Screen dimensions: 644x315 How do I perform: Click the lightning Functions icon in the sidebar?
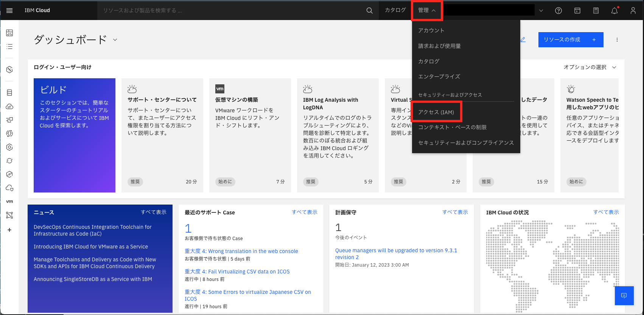[x=9, y=133]
